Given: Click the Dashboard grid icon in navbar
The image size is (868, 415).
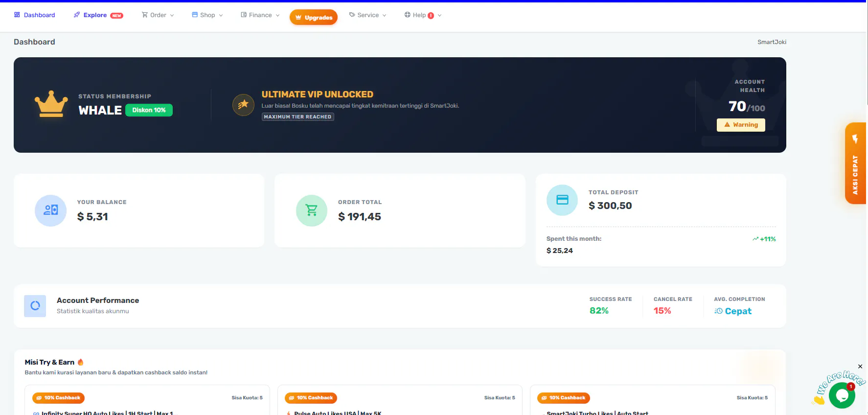Looking at the screenshot, I should pos(17,15).
